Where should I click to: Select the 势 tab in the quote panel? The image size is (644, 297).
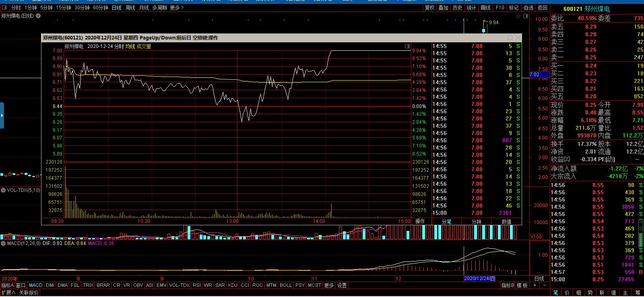tap(590, 293)
